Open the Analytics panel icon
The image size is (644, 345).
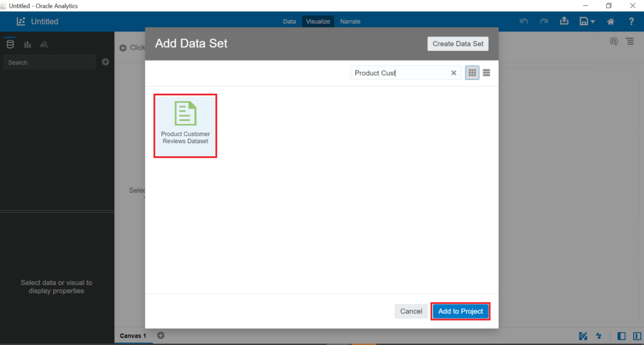45,45
